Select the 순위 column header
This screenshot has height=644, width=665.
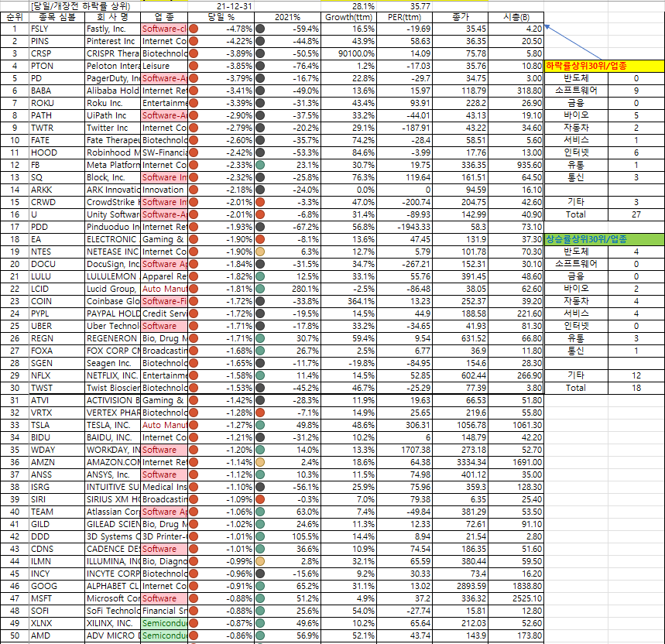point(15,17)
